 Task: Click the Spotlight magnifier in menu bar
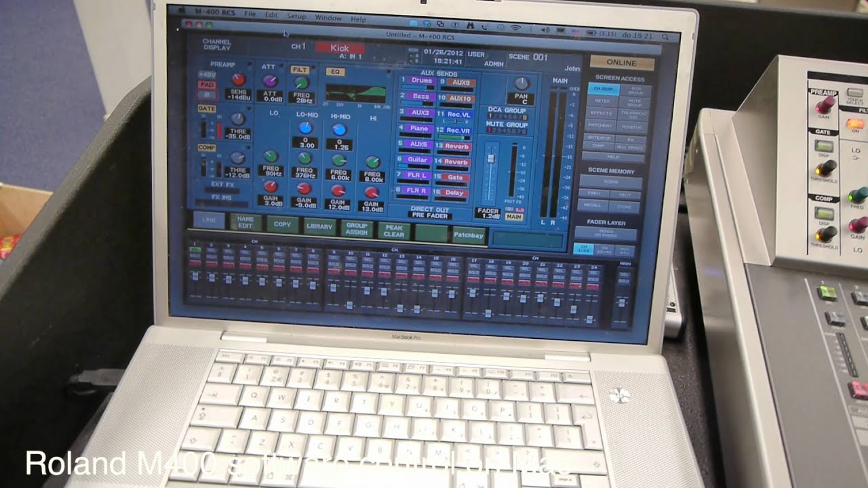pyautogui.click(x=666, y=37)
